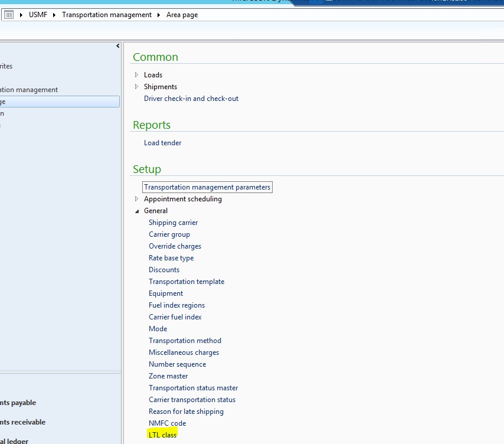
Task: Open Transportation management parameters
Action: coord(207,187)
